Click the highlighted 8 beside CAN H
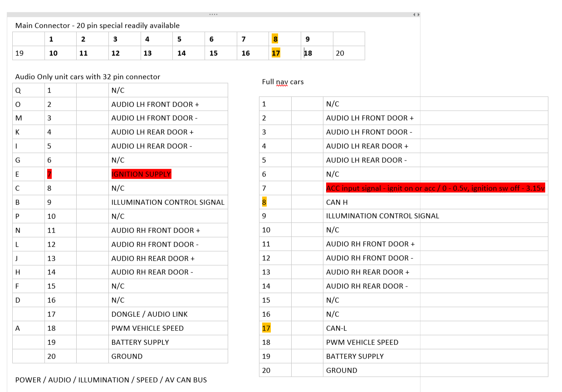 click(x=264, y=202)
